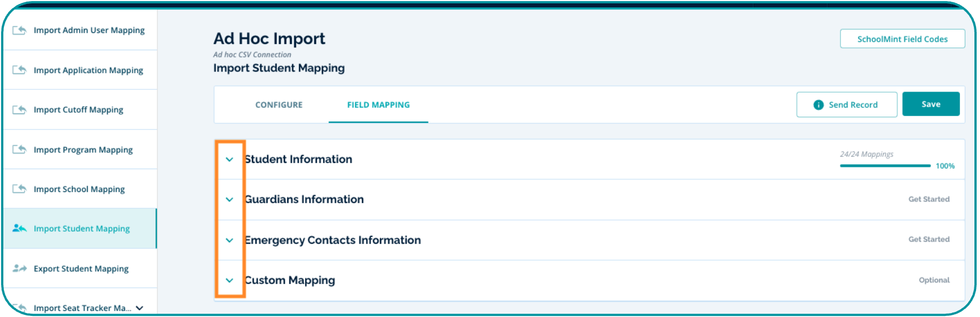The height and width of the screenshot is (317, 980).
Task: Expand the Custom Mapping chevron
Action: point(230,281)
